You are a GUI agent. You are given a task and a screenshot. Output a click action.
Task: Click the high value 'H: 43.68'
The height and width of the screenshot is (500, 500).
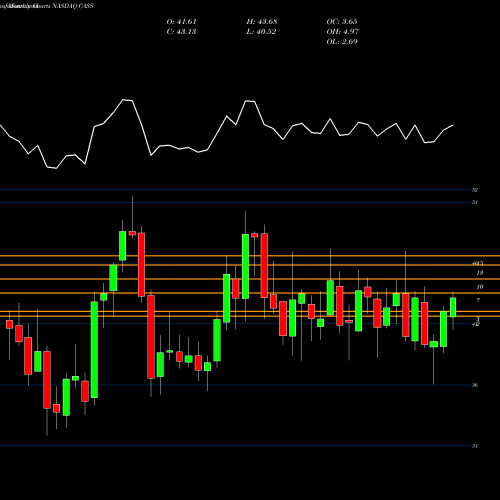(x=262, y=22)
